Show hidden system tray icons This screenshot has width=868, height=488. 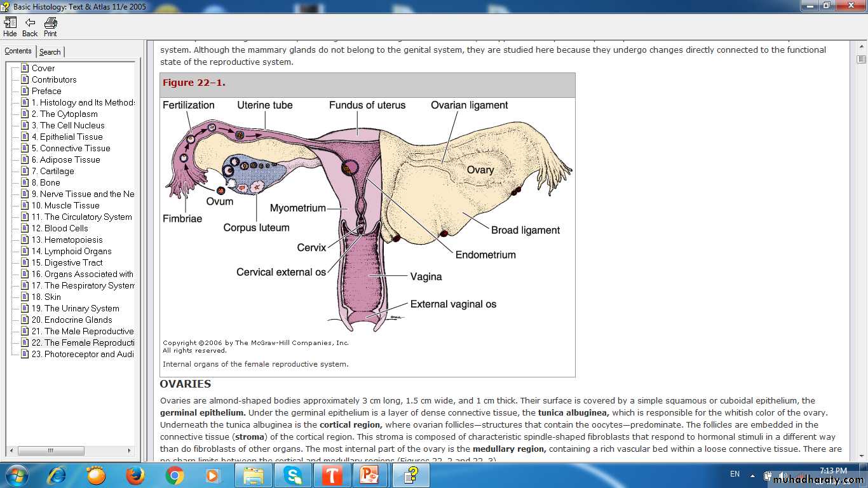click(x=752, y=475)
